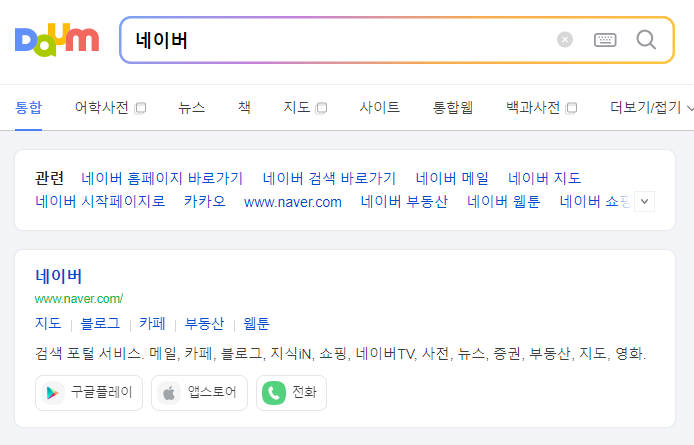Open related search 네이버 검색 바로가기
This screenshot has width=694, height=445.
(x=329, y=178)
